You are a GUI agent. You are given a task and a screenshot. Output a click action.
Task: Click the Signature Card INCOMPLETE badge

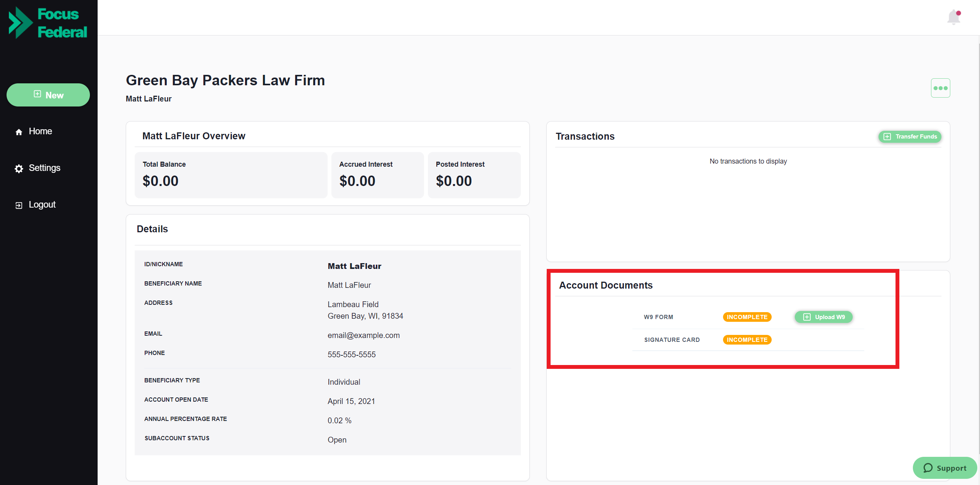747,340
